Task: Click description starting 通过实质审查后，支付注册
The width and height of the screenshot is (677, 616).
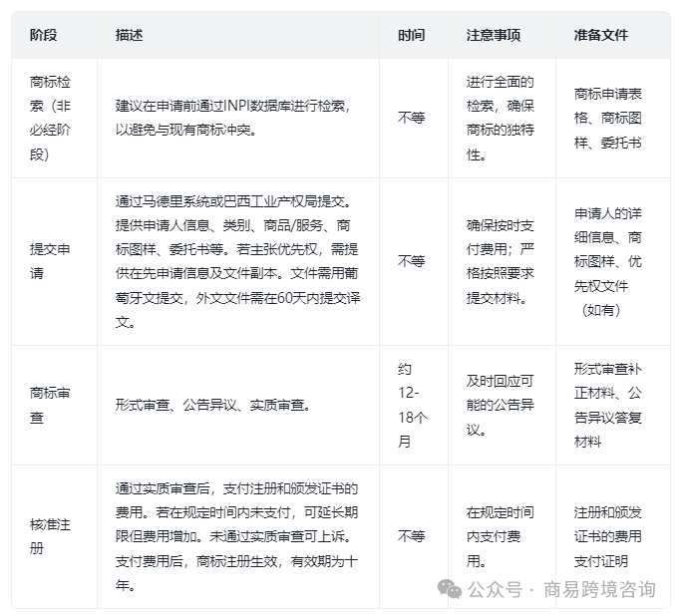Action: [236, 536]
